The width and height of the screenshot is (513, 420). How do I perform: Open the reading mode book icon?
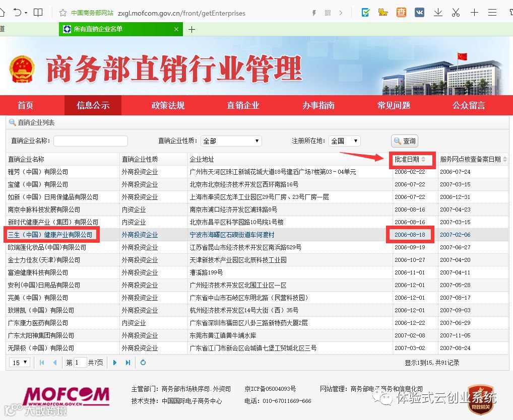click(38, 13)
